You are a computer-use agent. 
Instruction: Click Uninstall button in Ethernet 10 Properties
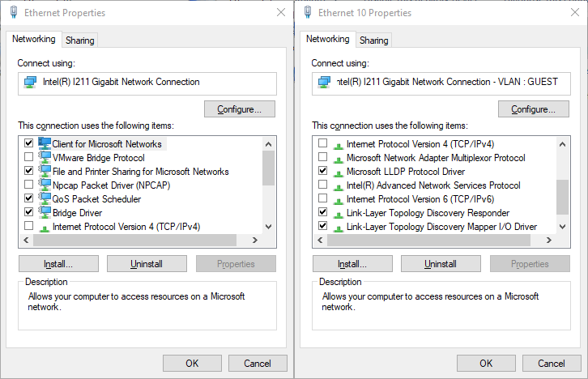tap(441, 264)
